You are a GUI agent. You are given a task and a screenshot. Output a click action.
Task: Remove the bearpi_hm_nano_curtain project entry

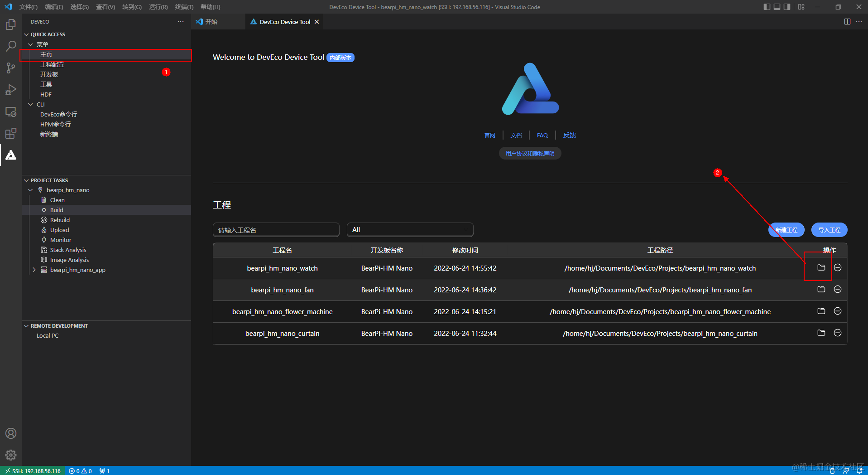tap(838, 333)
